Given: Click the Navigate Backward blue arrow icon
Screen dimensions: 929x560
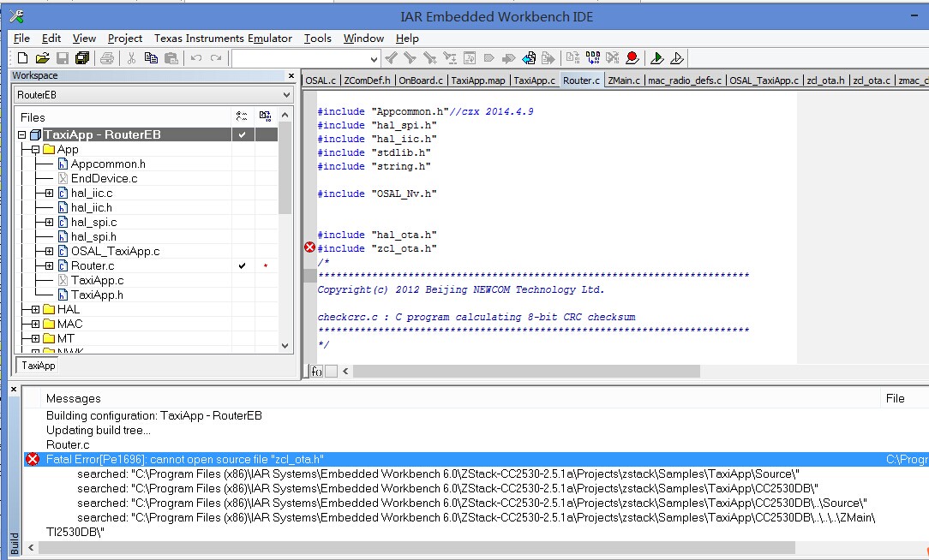Looking at the screenshot, I should point(529,58).
